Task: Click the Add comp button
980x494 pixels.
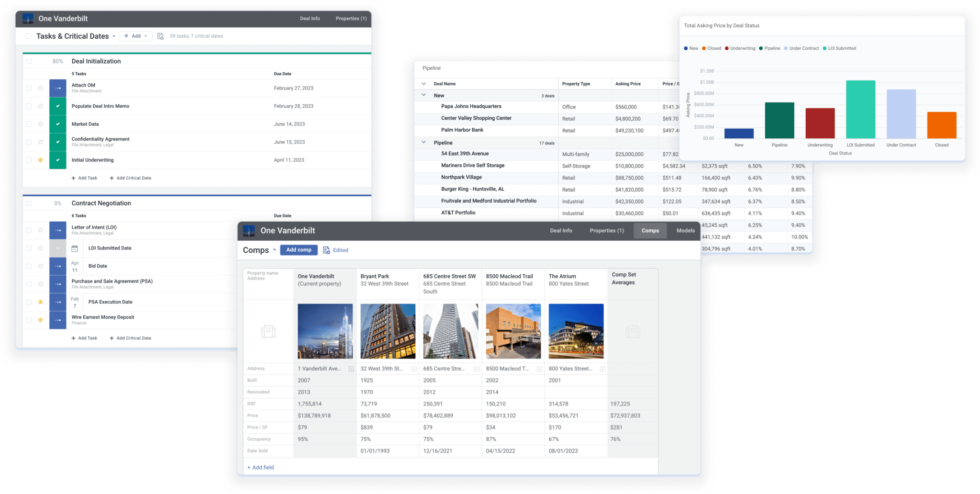Action: (299, 250)
